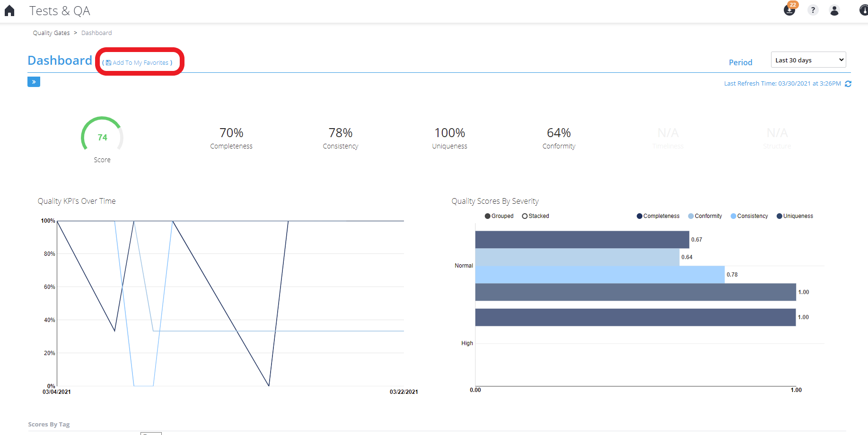The width and height of the screenshot is (868, 435).
Task: Click the Dashboard breadcrumb item
Action: pos(96,33)
